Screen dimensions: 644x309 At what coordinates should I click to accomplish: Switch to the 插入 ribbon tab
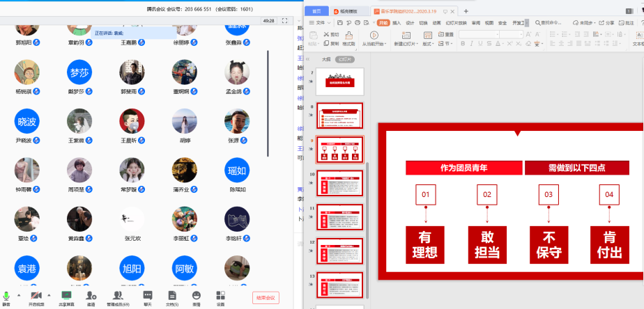tap(396, 23)
